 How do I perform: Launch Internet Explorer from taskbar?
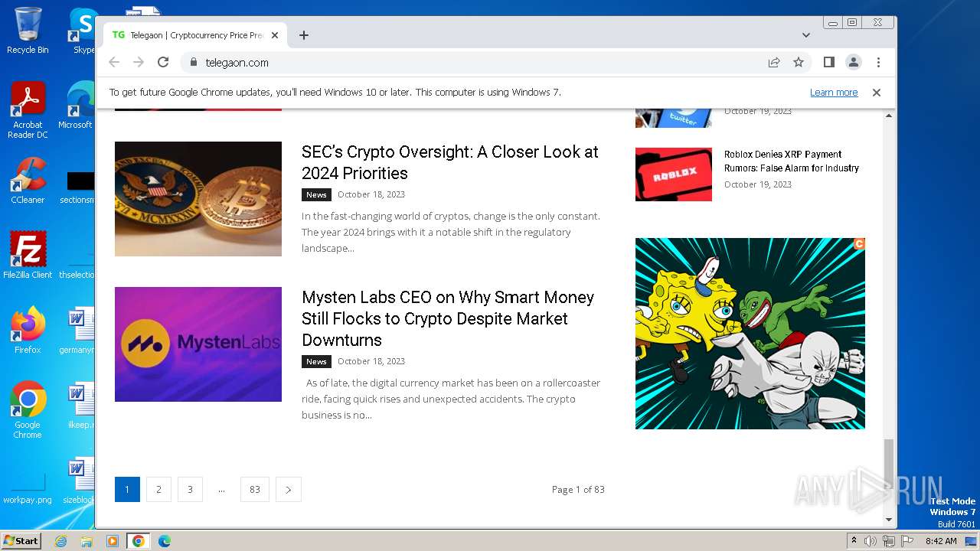point(60,541)
